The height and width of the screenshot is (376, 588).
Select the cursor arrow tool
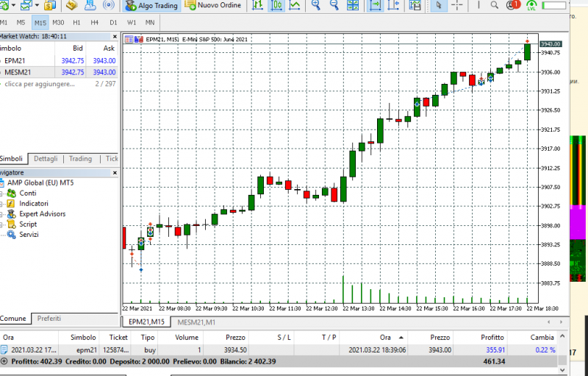point(438,5)
